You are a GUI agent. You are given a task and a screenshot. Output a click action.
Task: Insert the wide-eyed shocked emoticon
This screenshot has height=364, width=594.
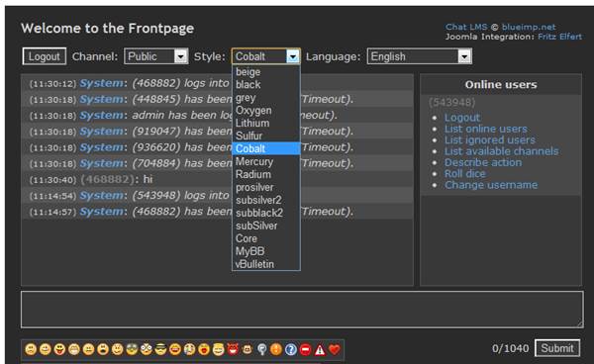click(x=147, y=349)
